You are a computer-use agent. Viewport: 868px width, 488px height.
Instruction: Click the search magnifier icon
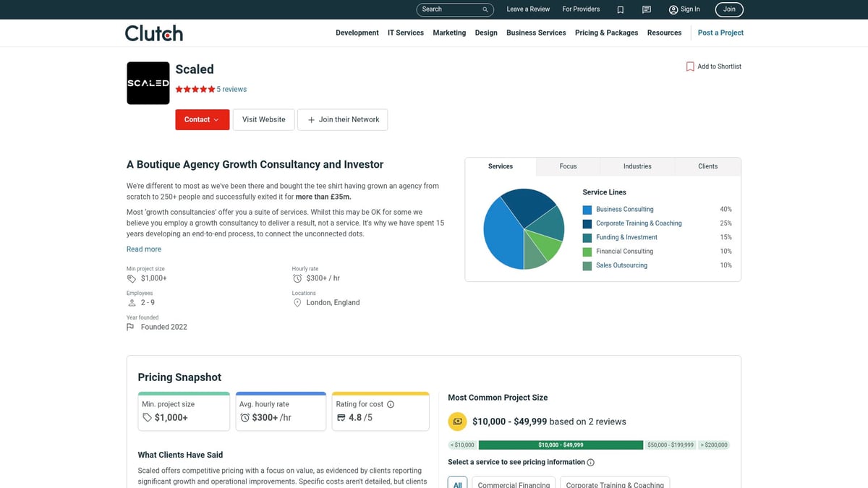pyautogui.click(x=485, y=9)
